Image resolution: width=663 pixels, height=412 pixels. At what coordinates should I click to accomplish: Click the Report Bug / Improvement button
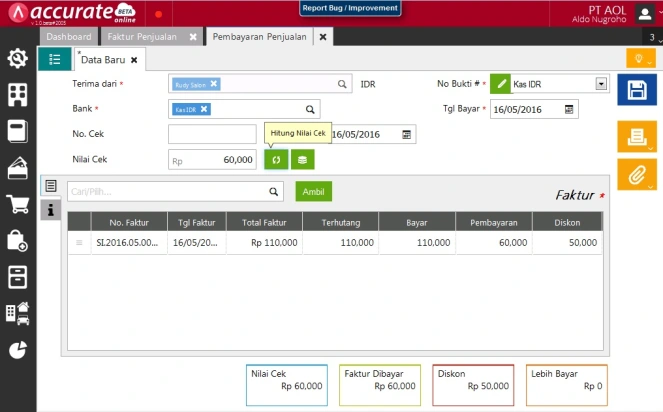350,8
